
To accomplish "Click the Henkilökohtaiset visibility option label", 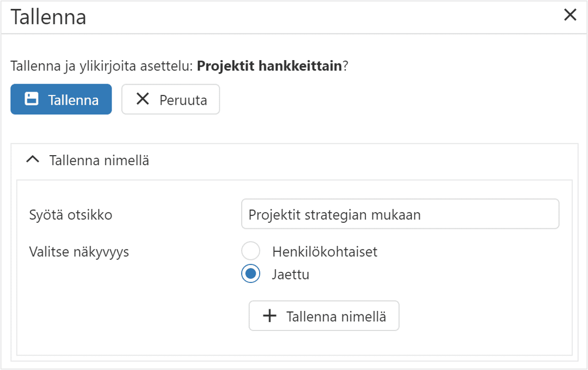I will pyautogui.click(x=324, y=251).
